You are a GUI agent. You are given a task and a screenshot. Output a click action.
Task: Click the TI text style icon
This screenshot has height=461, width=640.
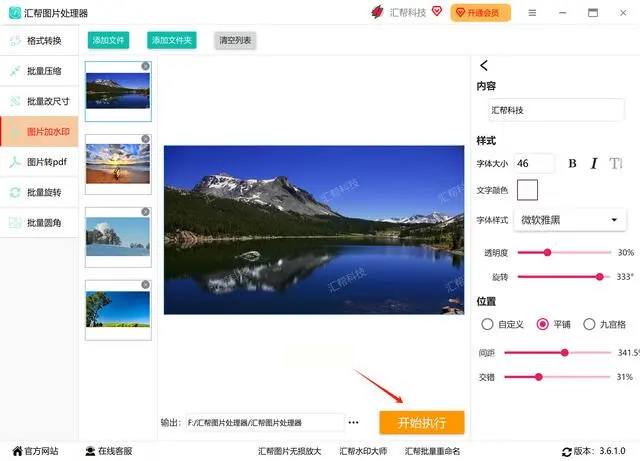(616, 163)
